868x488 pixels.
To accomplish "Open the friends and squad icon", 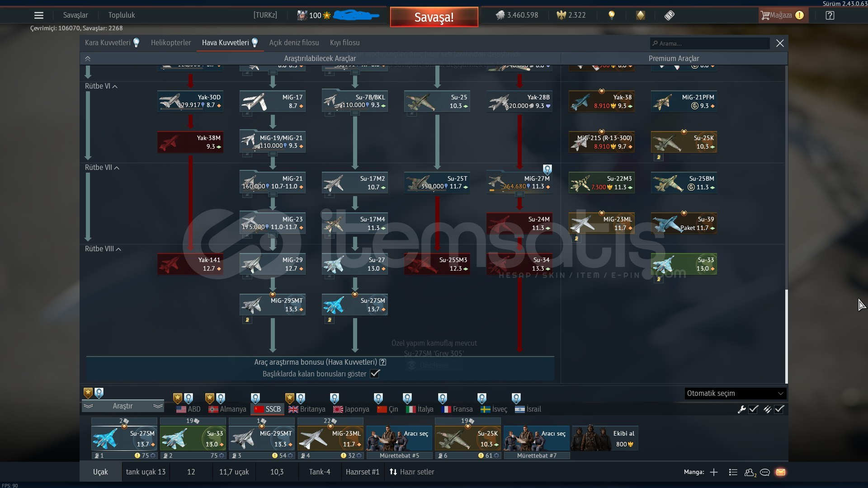I will pos(750,472).
